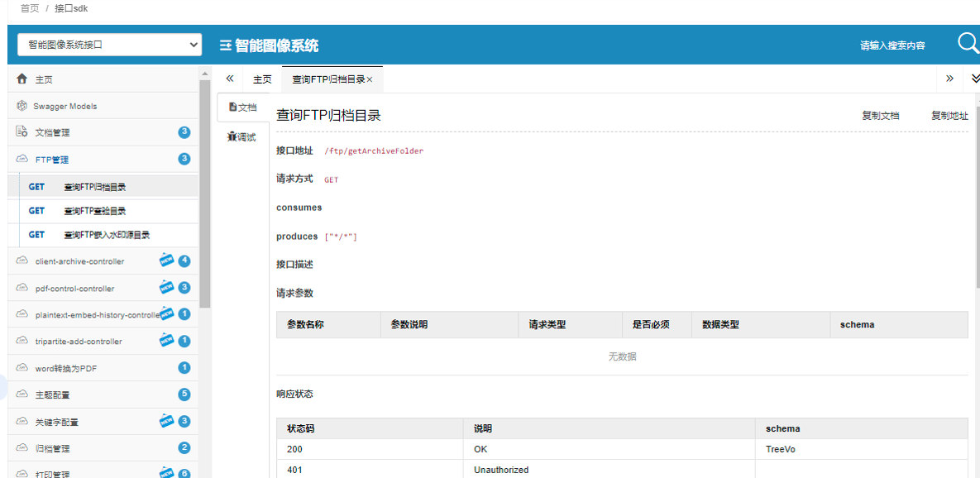
Task: Click the home icon beside 主页
Action: (x=22, y=79)
